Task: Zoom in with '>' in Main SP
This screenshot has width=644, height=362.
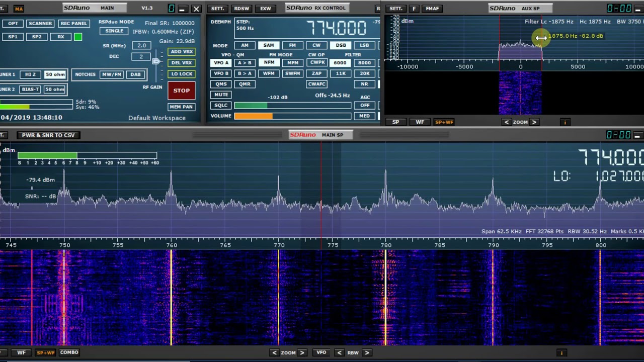Action: 302,353
